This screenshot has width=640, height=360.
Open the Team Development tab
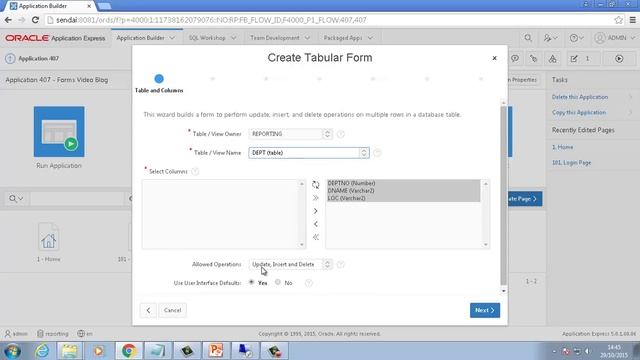click(x=275, y=38)
